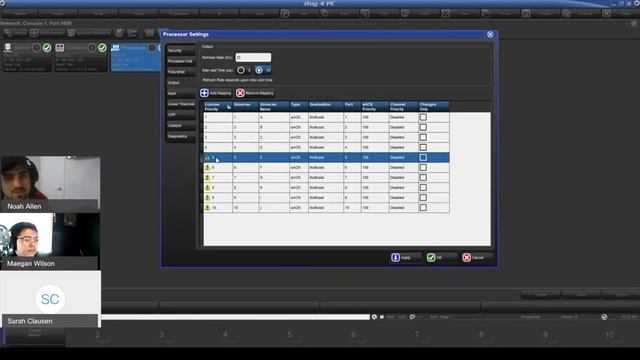The image size is (640, 360).
Task: Click the warning icon on license row 9
Action: pos(207,198)
